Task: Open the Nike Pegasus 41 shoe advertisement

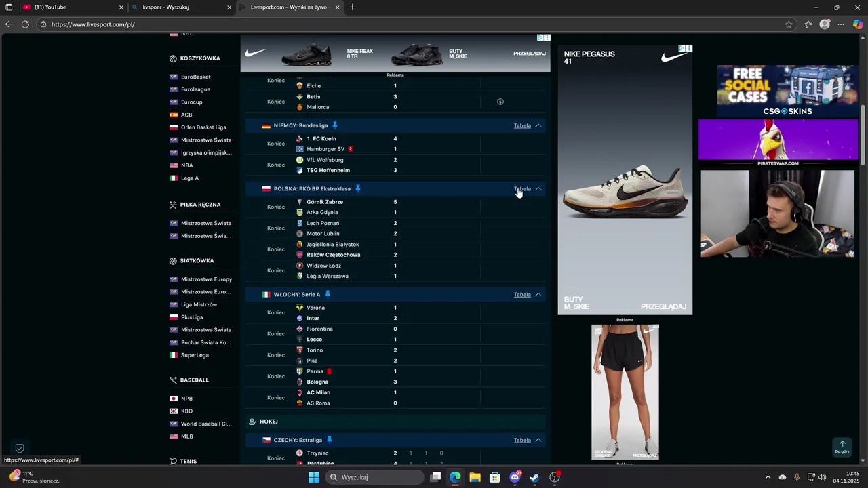Action: tap(625, 180)
